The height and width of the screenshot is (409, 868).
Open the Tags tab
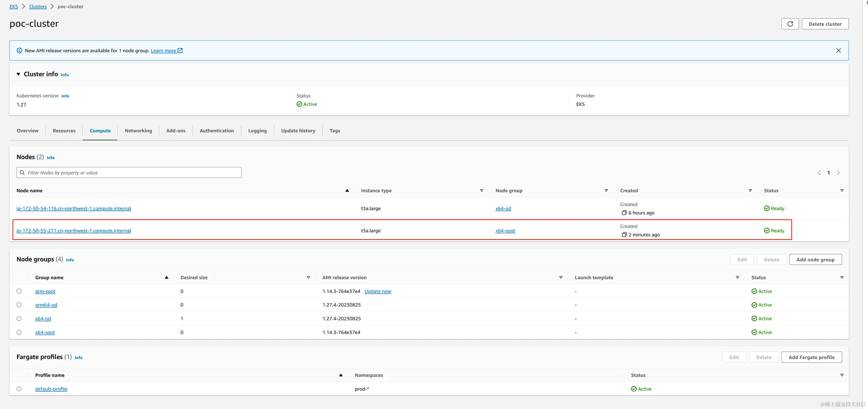point(335,131)
